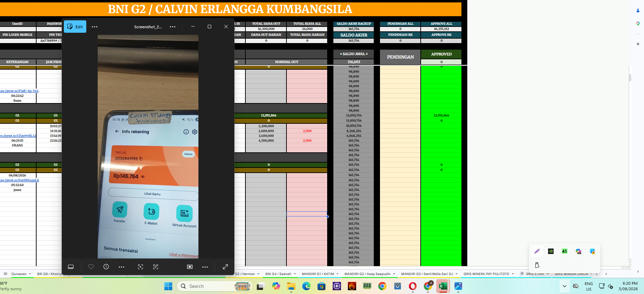This screenshot has height=294, width=644.
Task: Collapse the side panel with the bottom chevron
Action: 638,272
